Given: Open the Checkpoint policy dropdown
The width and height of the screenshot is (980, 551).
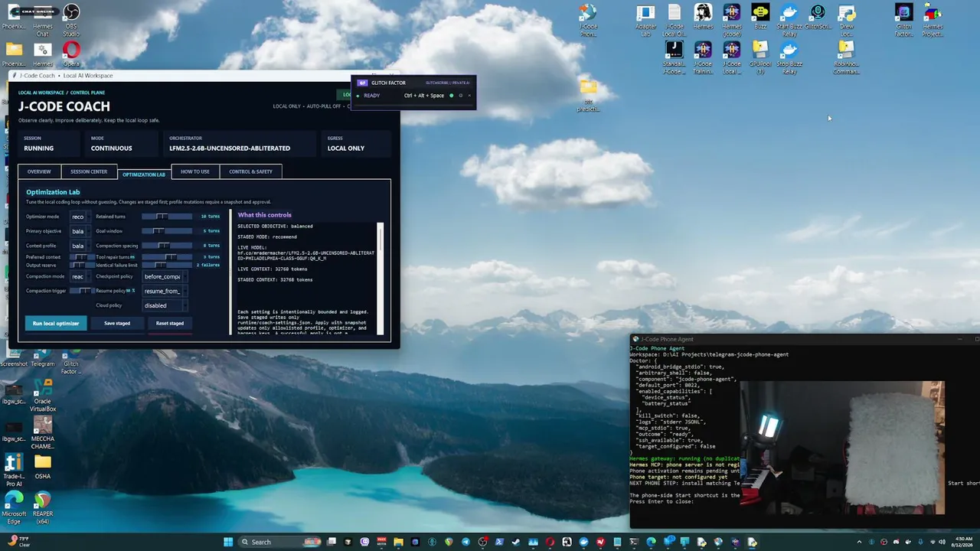Looking at the screenshot, I should [x=163, y=276].
